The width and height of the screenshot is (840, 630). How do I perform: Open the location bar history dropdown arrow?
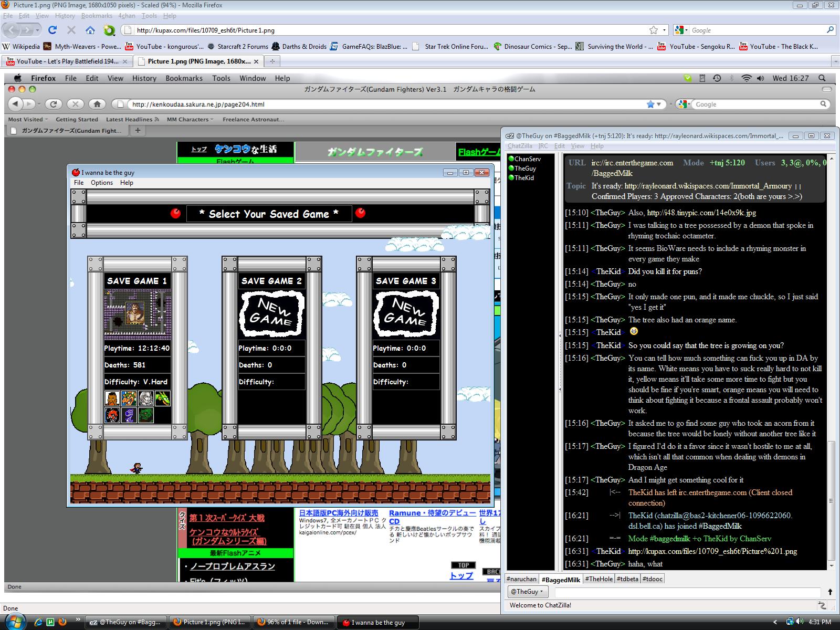(664, 30)
